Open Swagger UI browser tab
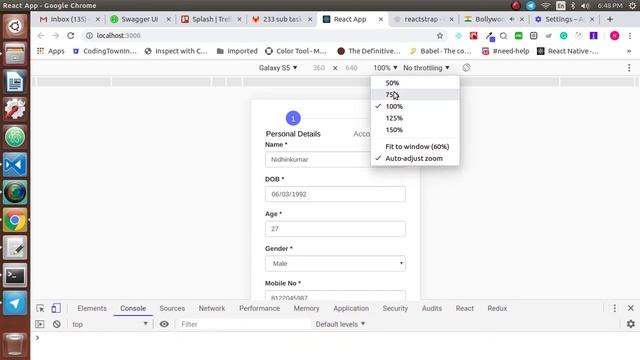 [x=139, y=19]
